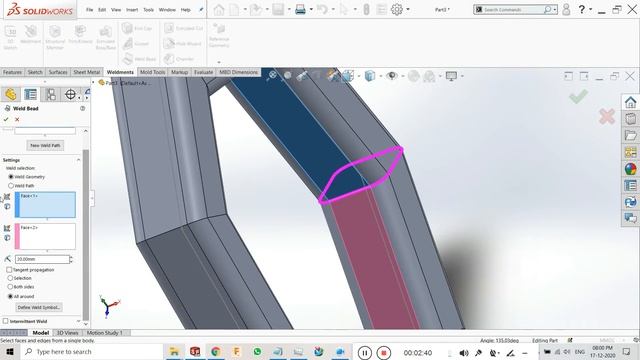This screenshot has height=360, width=640.
Task: Open the FeatureManager design tree tab
Action: [11, 94]
